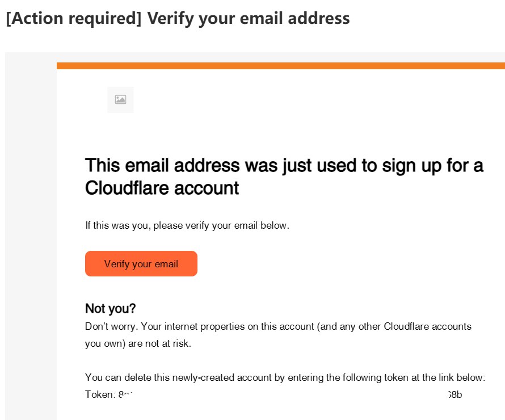The width and height of the screenshot is (505, 420).
Task: Click the 'This email address was just used' heading line
Action: [x=284, y=166]
